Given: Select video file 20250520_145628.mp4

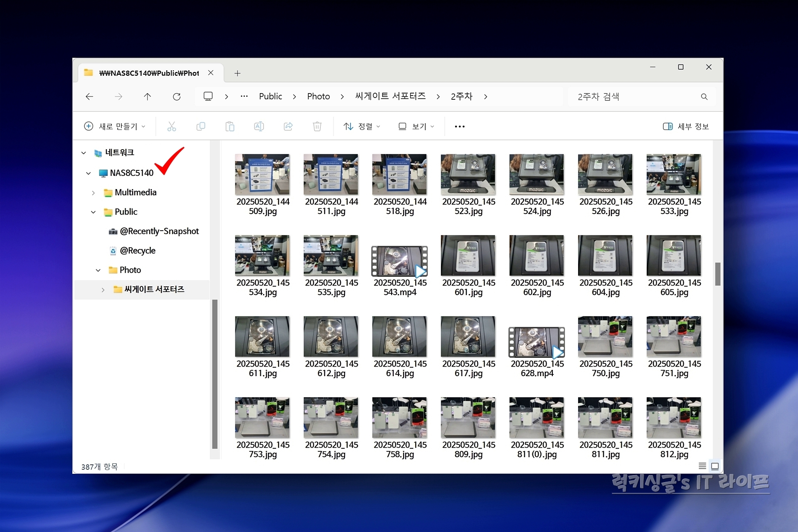Looking at the screenshot, I should pyautogui.click(x=537, y=351).
